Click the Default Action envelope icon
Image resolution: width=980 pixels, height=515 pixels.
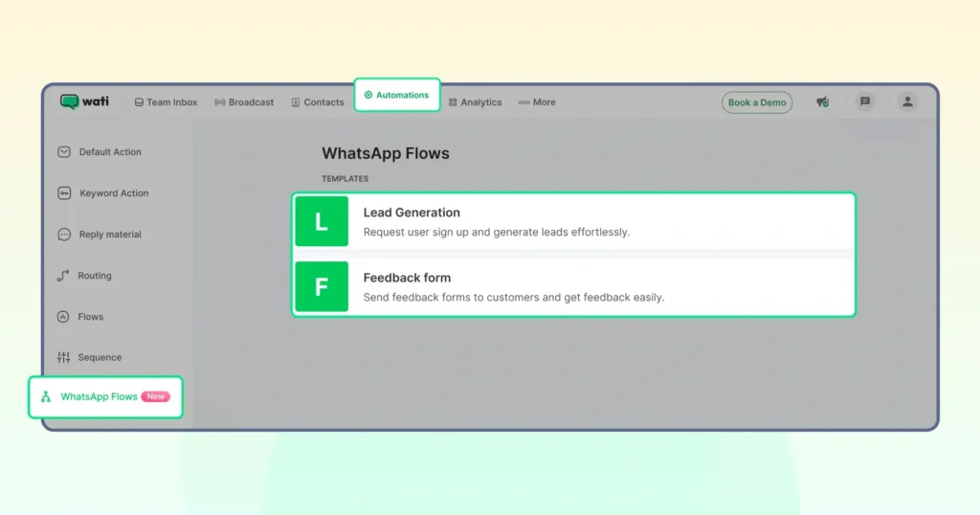[64, 152]
